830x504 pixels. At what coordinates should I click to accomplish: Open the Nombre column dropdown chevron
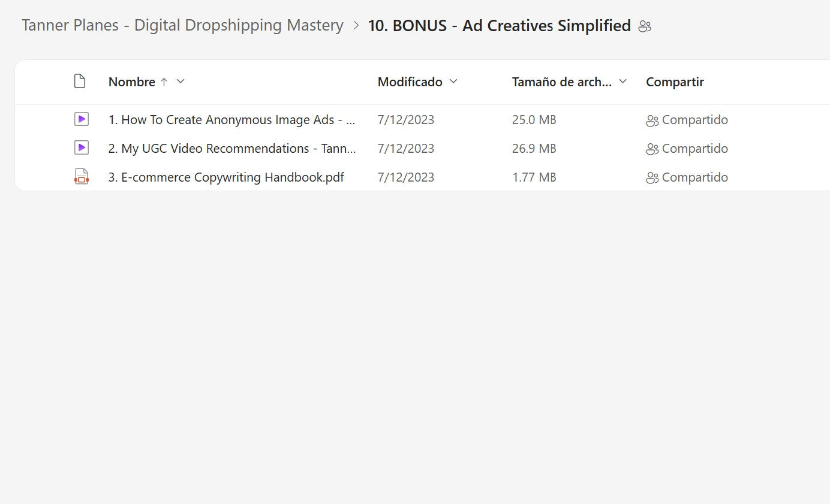tap(181, 82)
